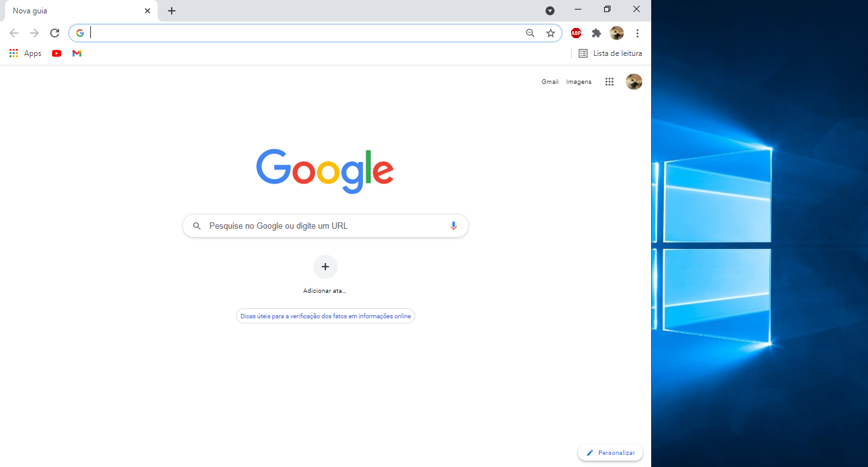Open the Gmail bookmark icon
The image size is (868, 467).
click(77, 53)
